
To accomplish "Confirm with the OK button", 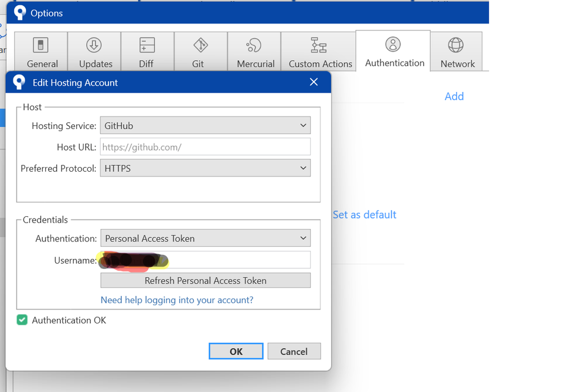I will 236,352.
